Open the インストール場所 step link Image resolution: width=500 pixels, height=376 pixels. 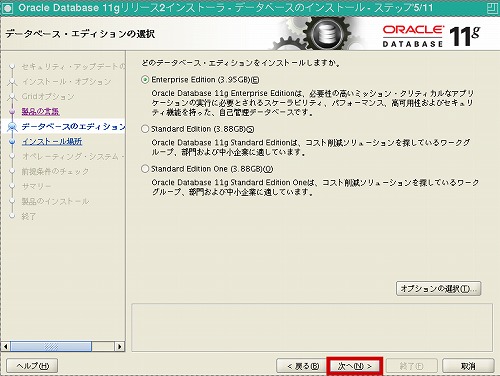pos(52,141)
